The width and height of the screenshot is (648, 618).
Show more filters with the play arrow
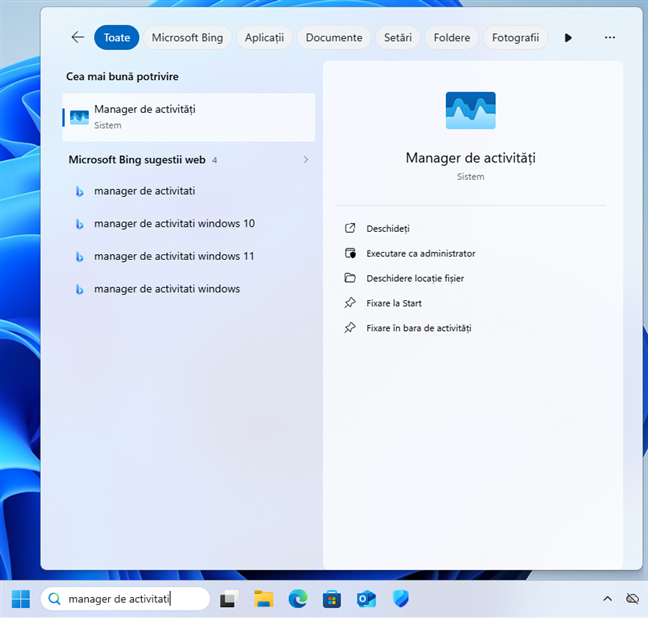click(568, 38)
